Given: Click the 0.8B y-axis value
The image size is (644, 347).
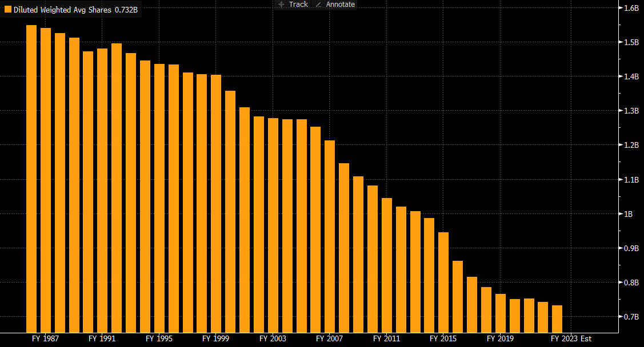Looking at the screenshot, I should (631, 283).
